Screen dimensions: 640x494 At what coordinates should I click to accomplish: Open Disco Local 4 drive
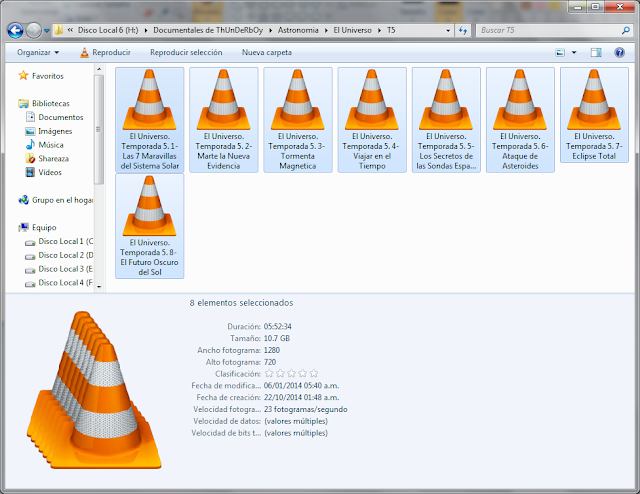[59, 283]
